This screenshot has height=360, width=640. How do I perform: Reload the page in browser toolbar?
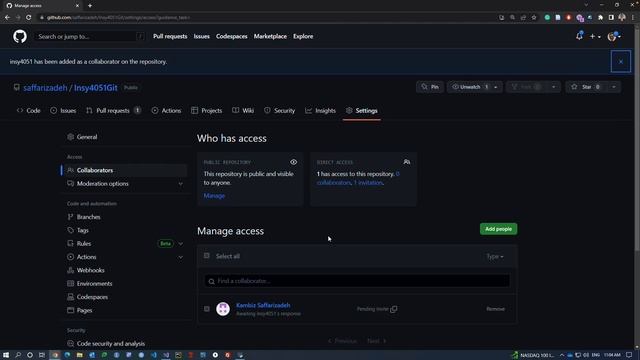click(29, 18)
